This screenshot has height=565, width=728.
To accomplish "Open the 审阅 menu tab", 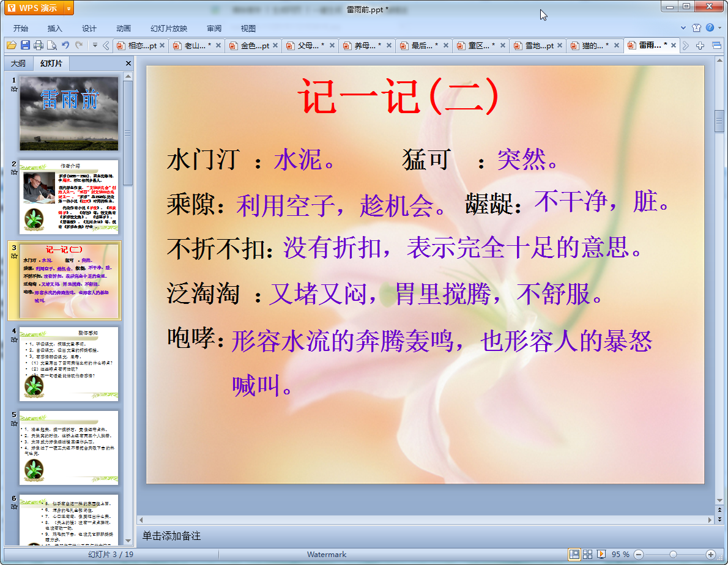I will tap(214, 28).
